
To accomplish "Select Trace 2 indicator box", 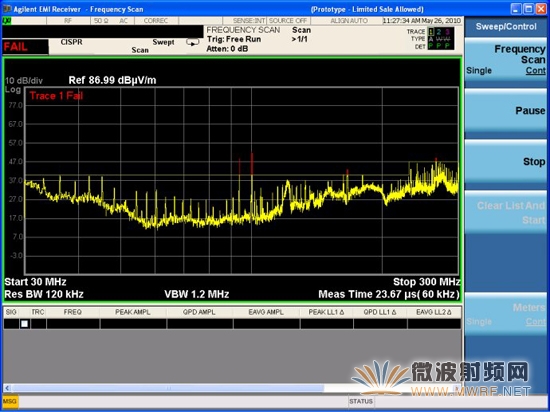I will click(439, 32).
